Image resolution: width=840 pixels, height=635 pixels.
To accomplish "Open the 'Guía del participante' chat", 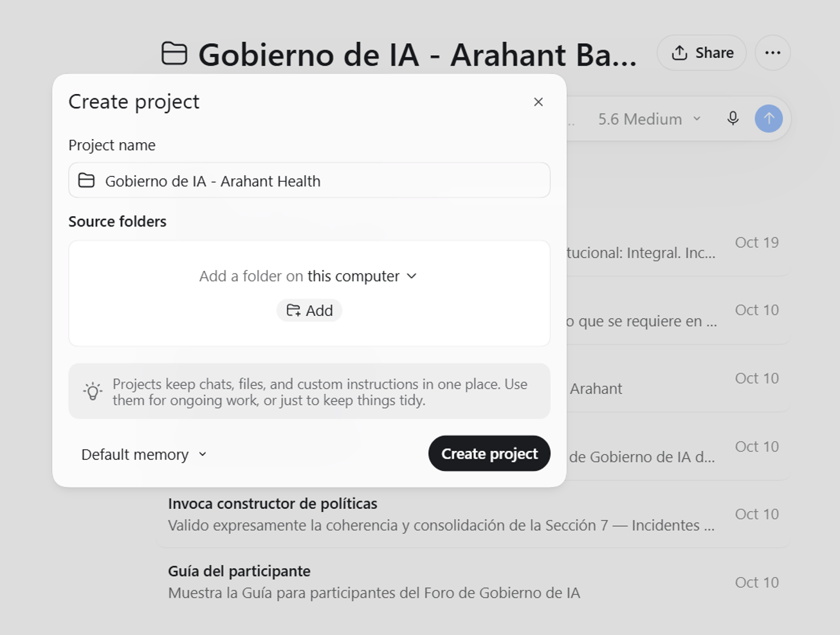I will pos(473,582).
